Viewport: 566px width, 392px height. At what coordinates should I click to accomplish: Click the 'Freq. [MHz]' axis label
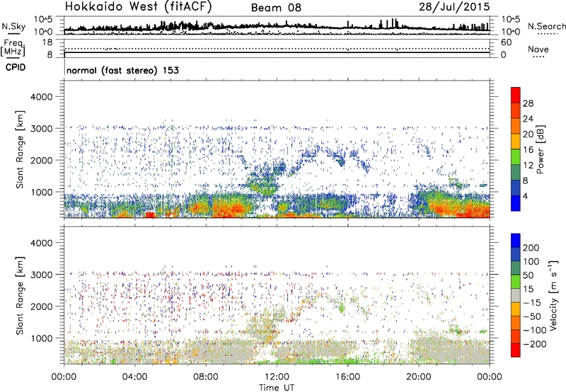[x=13, y=47]
